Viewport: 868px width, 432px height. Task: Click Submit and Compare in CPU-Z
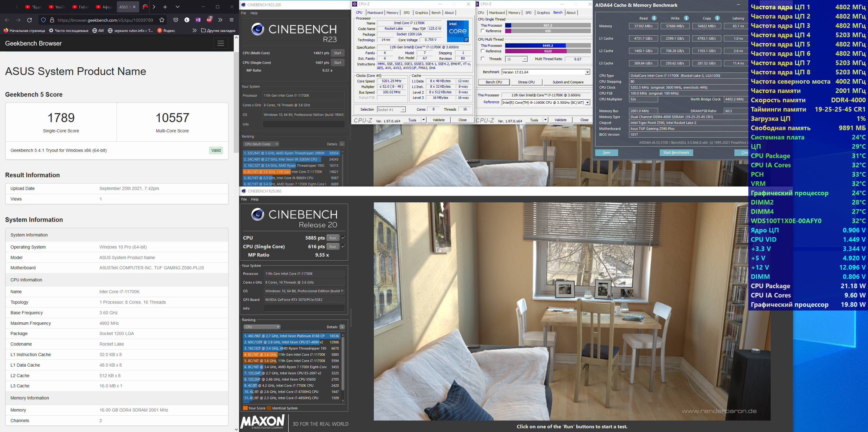(568, 82)
